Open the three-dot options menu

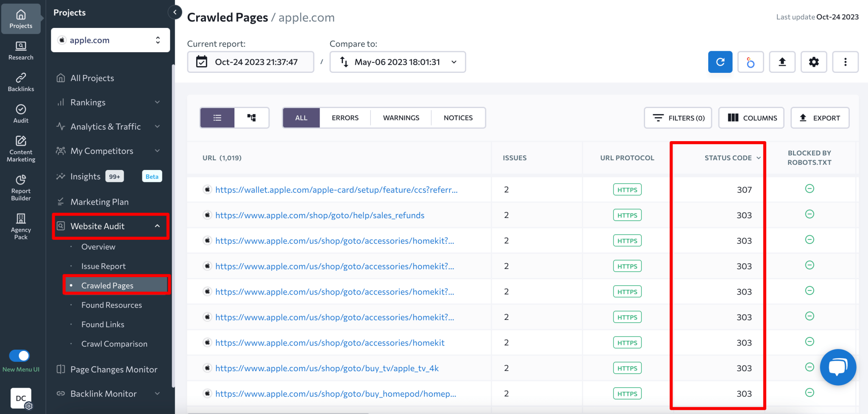tap(845, 62)
